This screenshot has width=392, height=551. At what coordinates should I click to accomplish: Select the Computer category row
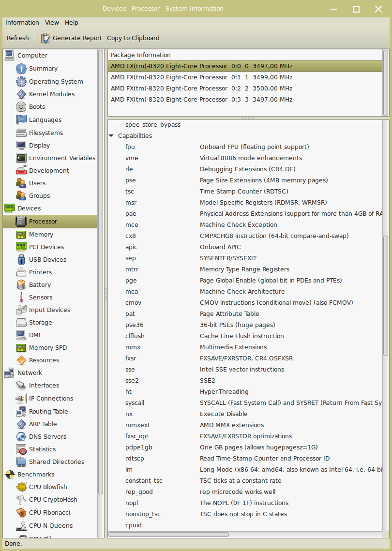click(x=50, y=56)
